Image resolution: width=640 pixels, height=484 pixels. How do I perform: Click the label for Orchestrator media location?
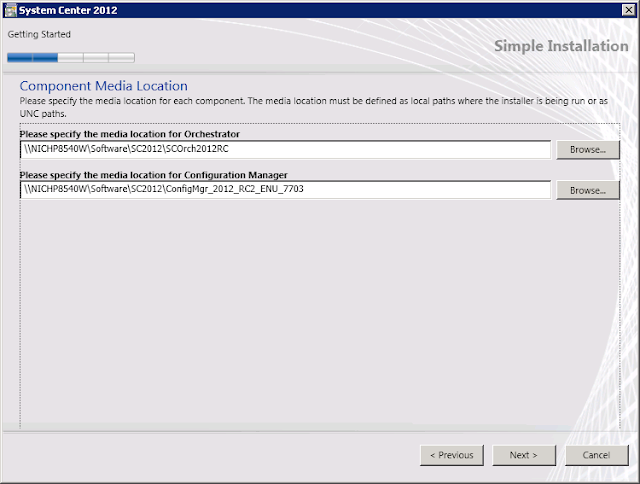tap(130, 134)
